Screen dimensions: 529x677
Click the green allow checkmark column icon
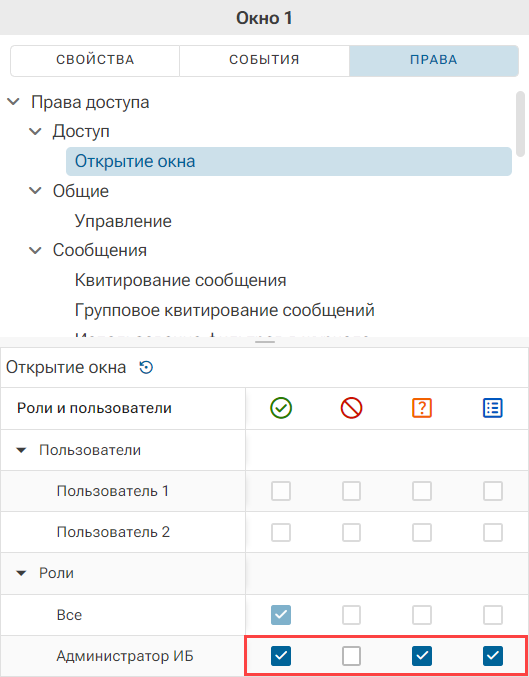coord(281,408)
